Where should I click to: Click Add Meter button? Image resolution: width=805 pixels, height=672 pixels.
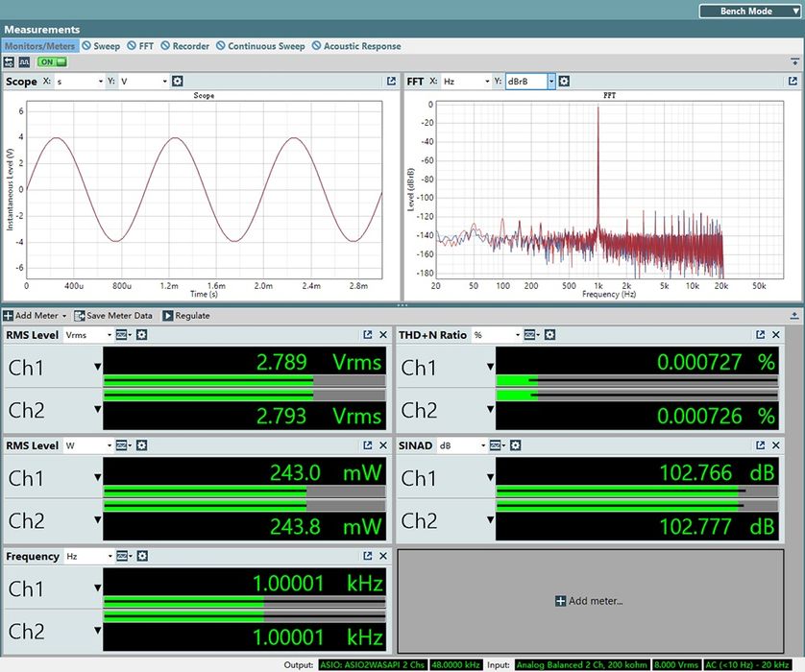pyautogui.click(x=35, y=316)
